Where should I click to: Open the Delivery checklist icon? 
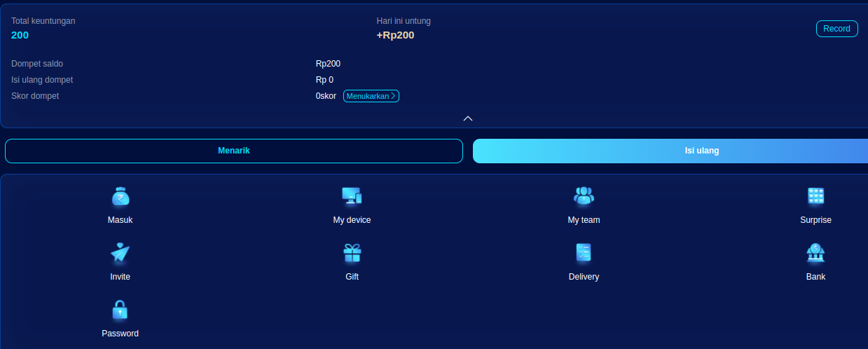(584, 253)
